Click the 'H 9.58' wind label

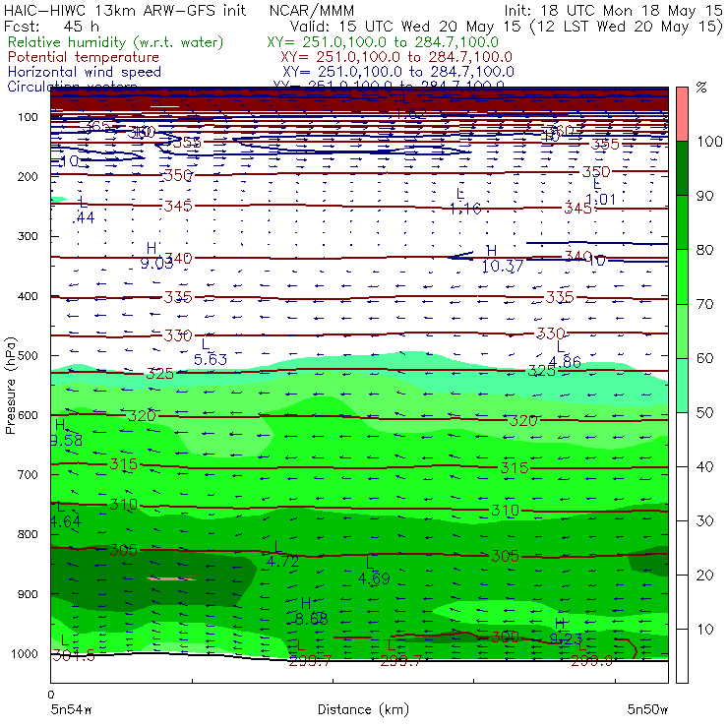click(67, 433)
